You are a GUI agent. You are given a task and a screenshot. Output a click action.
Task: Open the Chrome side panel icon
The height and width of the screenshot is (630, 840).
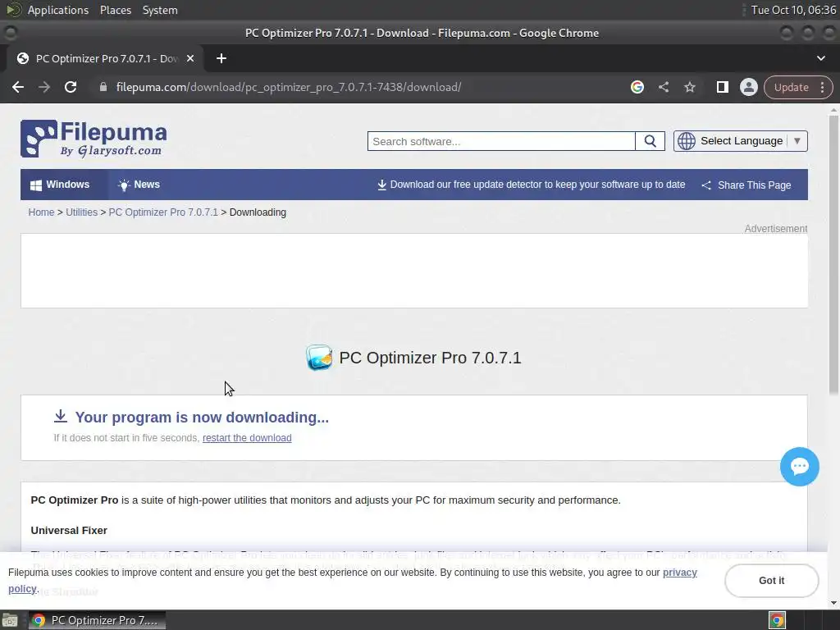(x=722, y=87)
